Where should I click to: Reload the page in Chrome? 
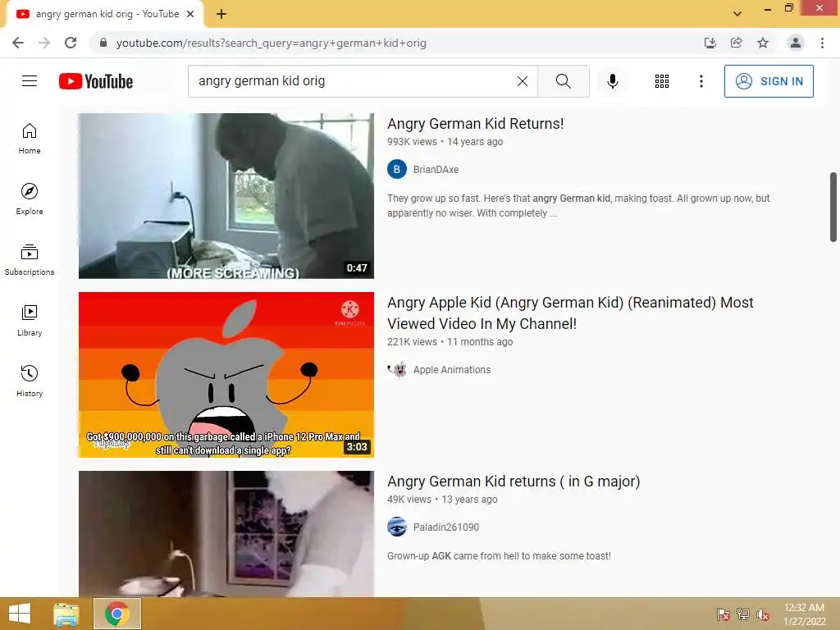coord(71,43)
